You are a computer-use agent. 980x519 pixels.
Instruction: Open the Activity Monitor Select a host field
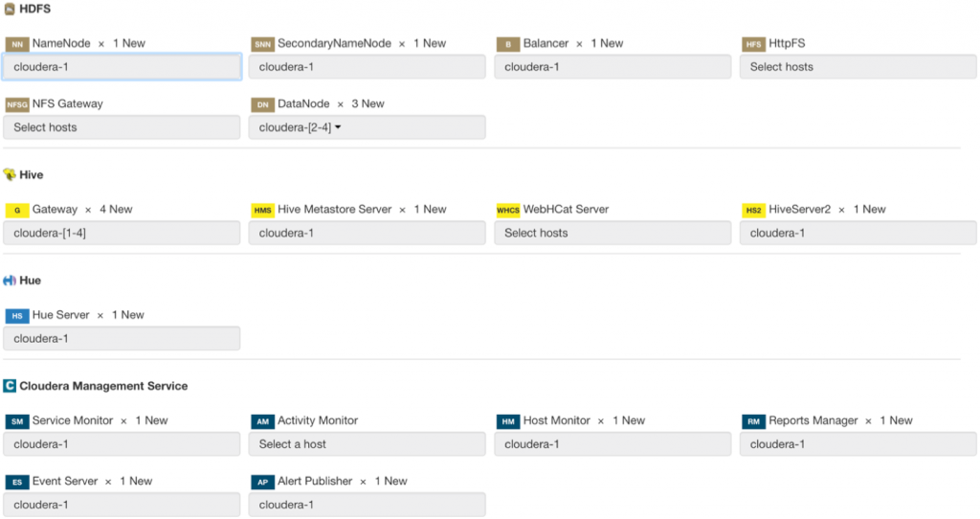click(367, 444)
